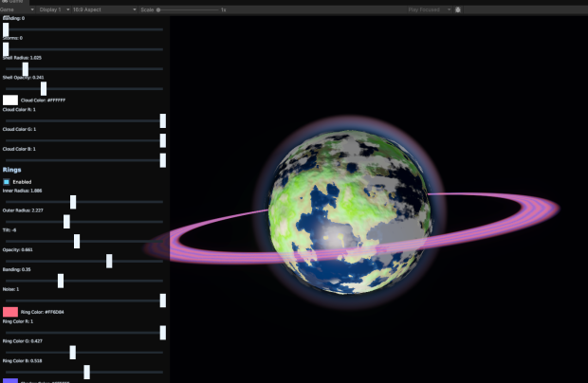Screen dimensions: 588x383
Task: Toggle the Rings Enabled checkbox
Action: click(7, 182)
